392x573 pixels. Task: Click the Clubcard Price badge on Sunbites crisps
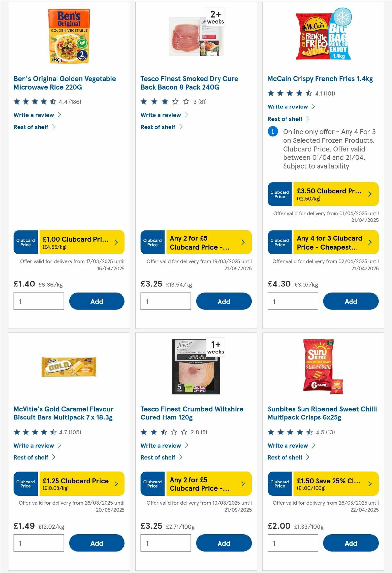tap(279, 484)
